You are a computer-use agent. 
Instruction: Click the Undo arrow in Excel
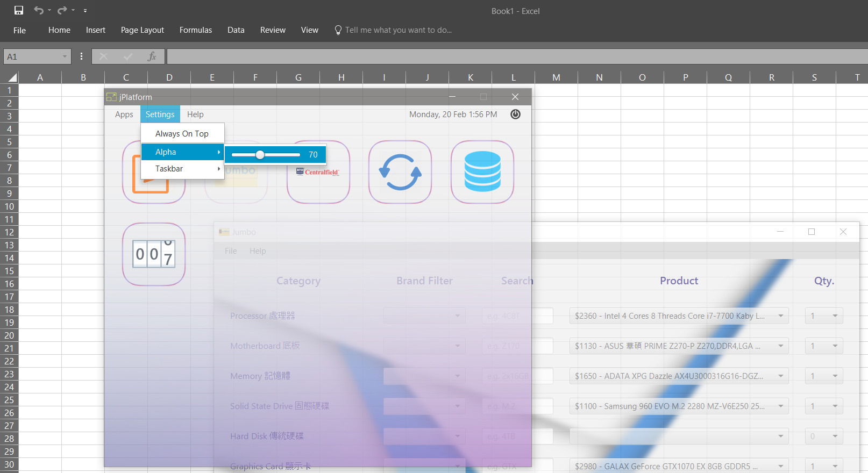pyautogui.click(x=39, y=10)
